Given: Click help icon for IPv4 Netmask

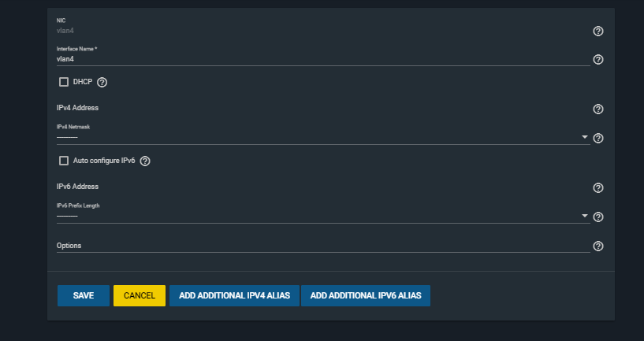Looking at the screenshot, I should (597, 139).
